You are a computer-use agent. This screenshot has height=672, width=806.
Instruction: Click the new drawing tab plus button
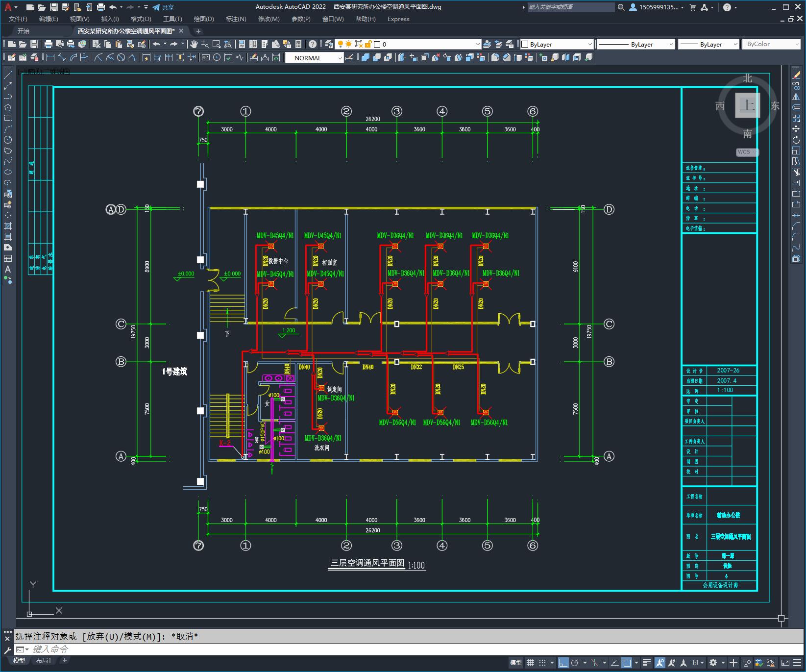(x=198, y=31)
